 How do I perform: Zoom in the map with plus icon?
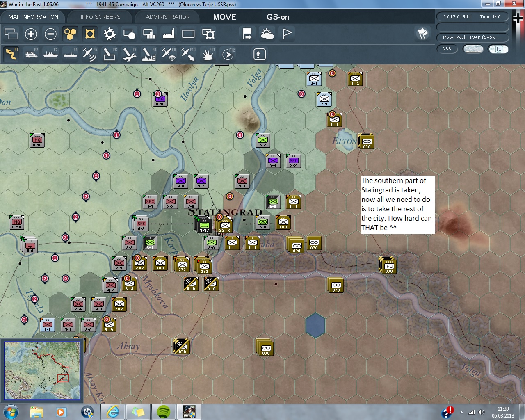click(x=31, y=34)
